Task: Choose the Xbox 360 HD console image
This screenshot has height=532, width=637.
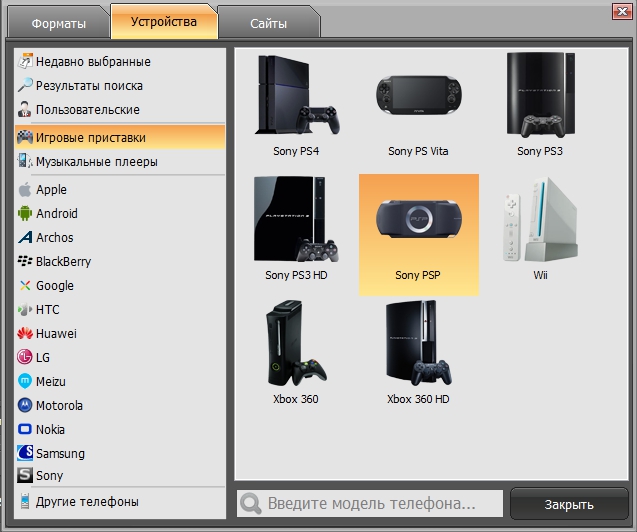Action: (418, 343)
